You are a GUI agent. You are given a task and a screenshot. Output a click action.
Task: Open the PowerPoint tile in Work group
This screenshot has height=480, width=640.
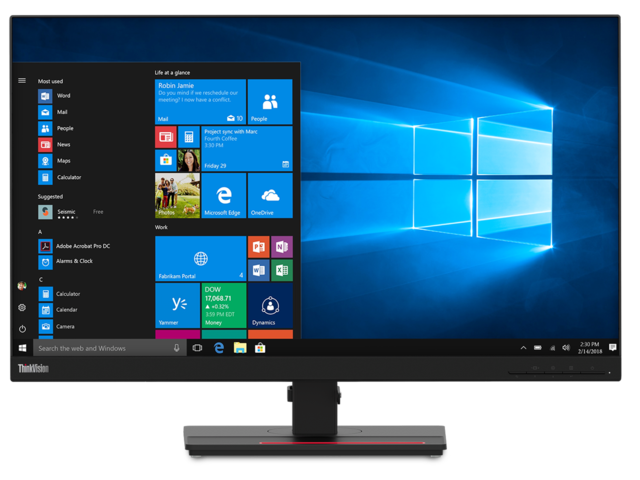point(257,247)
